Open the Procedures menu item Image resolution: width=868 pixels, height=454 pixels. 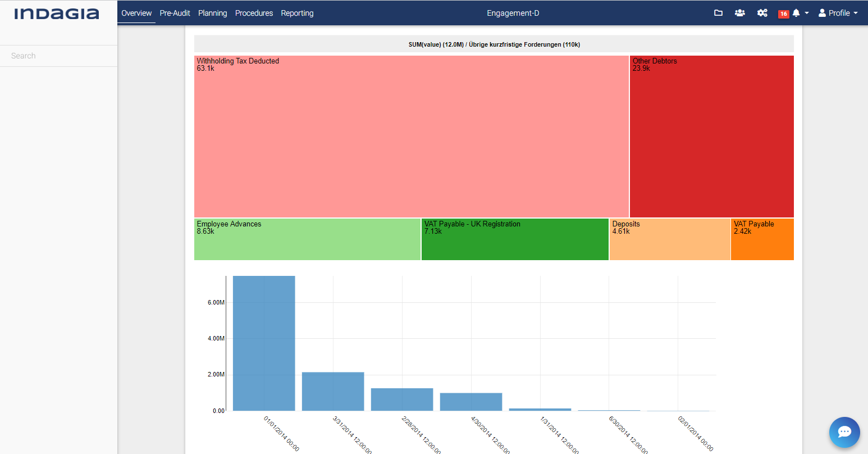(x=254, y=13)
